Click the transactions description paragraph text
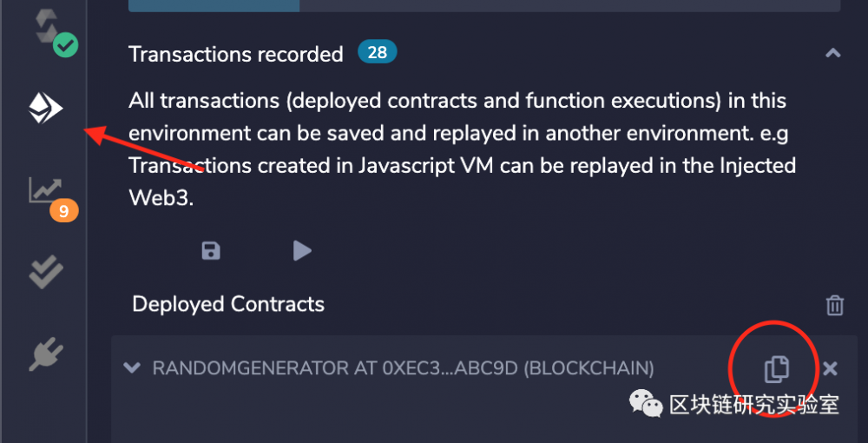868x443 pixels. (x=458, y=149)
